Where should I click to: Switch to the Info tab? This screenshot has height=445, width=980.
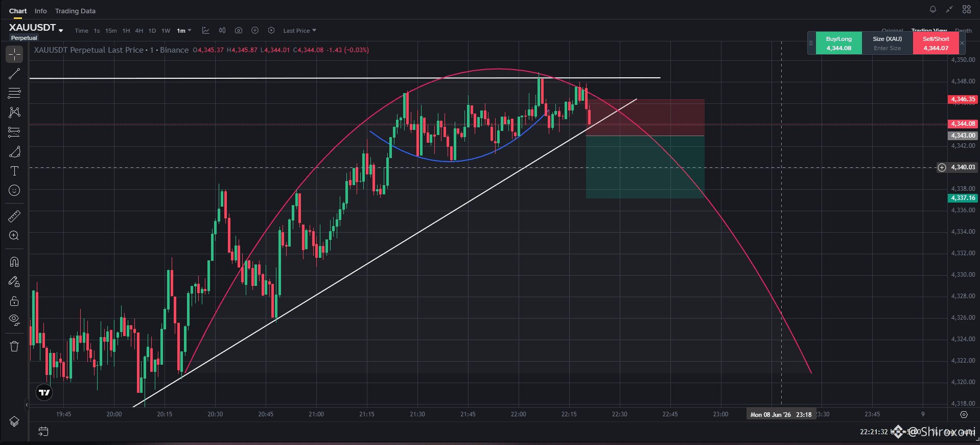41,11
